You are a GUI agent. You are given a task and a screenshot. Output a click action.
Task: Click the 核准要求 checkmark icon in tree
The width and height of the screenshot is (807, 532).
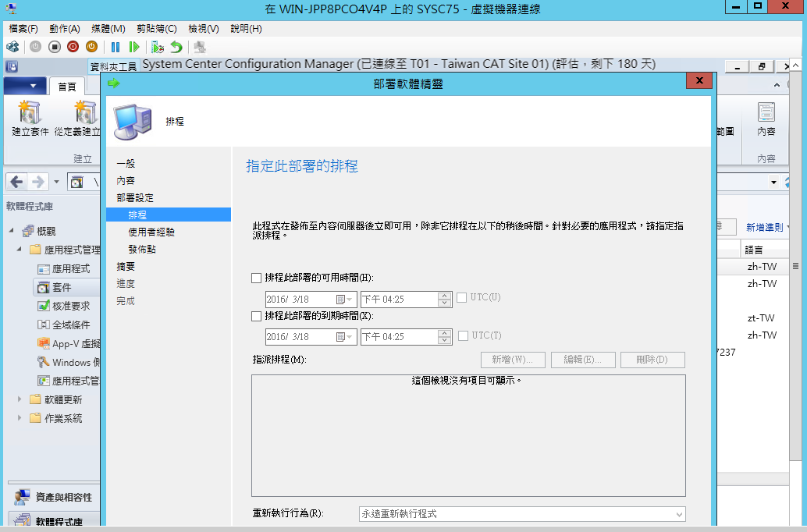click(x=43, y=306)
